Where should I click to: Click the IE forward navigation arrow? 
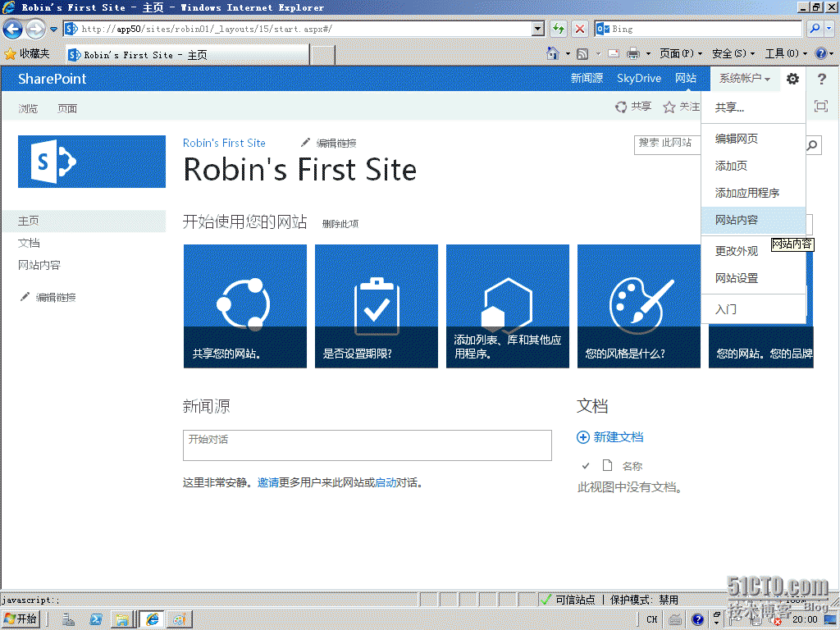(x=35, y=29)
